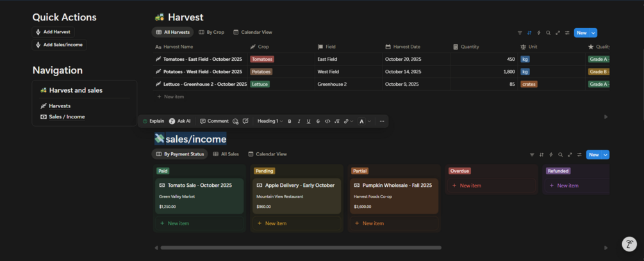Add New item under the Refunded column
Viewport: 644px width, 261px height.
(577, 186)
